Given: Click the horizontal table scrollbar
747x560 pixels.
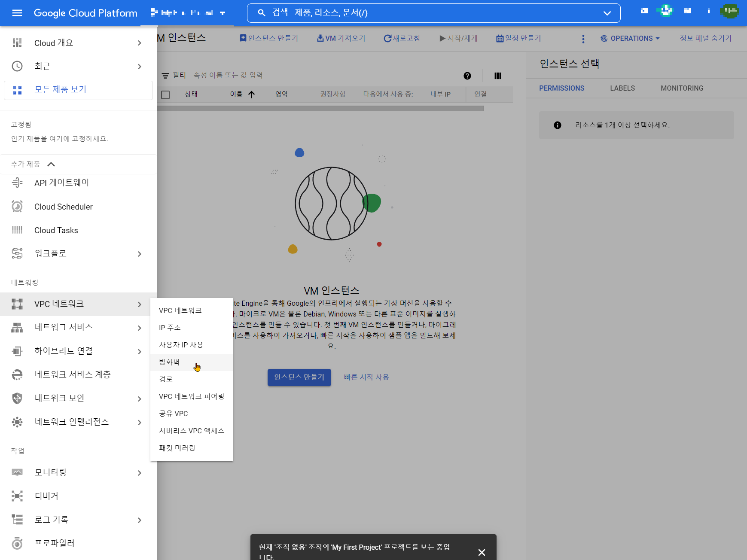Looking at the screenshot, I should click(320, 108).
